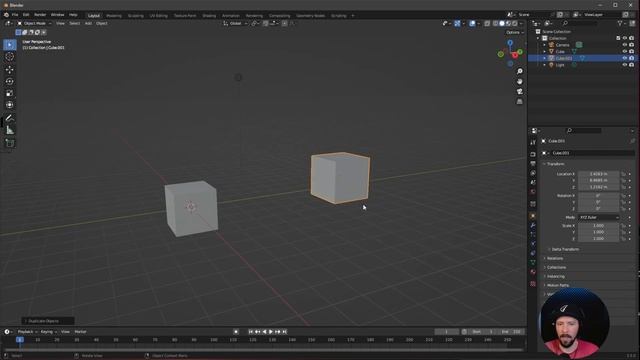Expand the Relations panel
This screenshot has height=360, width=640.
point(555,258)
